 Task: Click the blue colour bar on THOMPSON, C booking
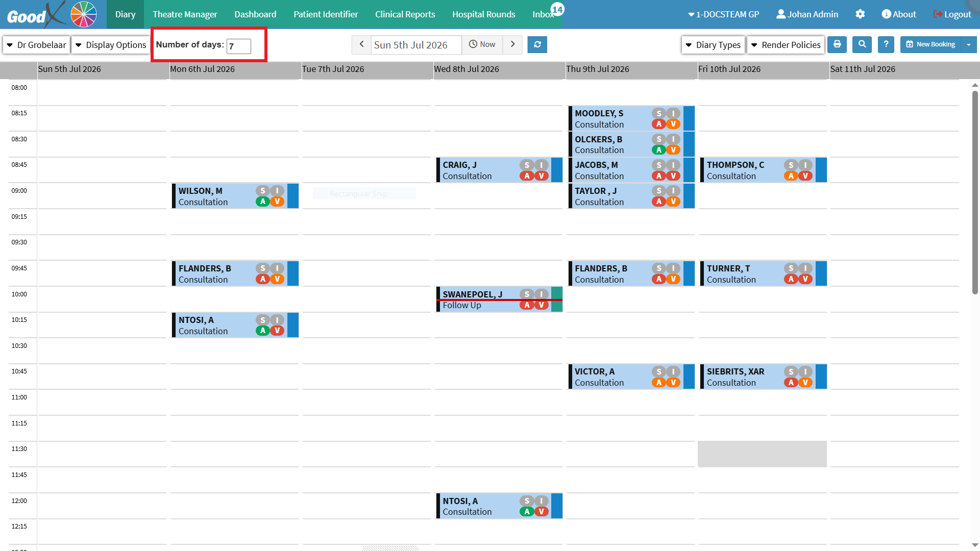point(821,170)
